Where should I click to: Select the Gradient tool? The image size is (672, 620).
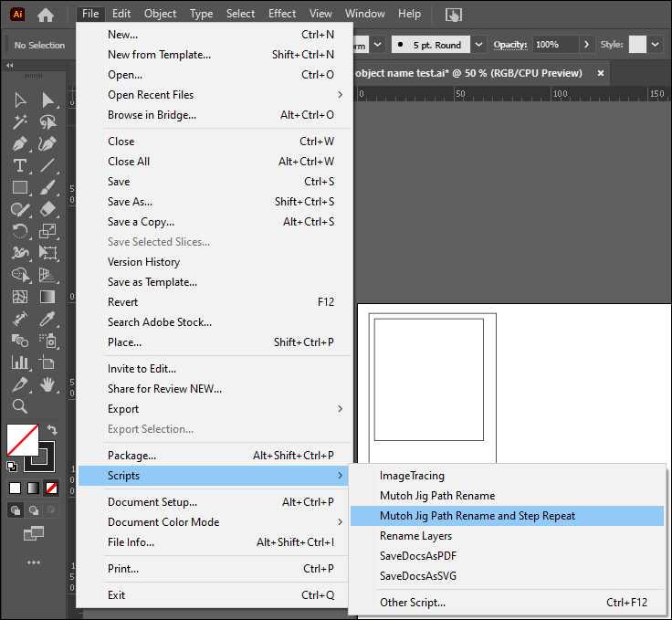coord(47,297)
